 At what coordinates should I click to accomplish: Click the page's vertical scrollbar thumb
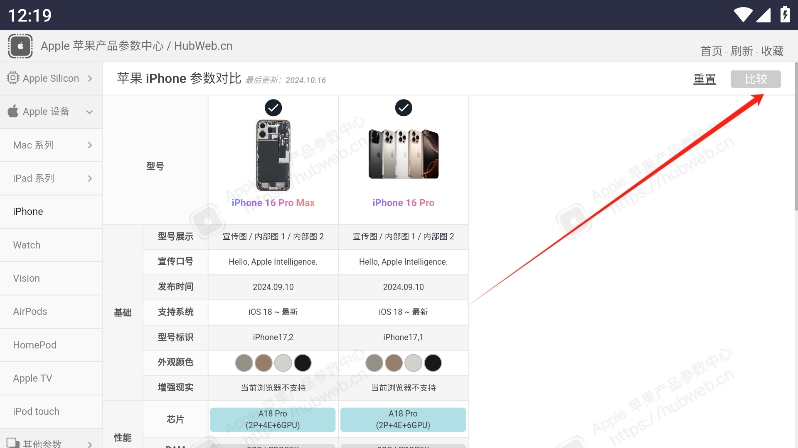pyautogui.click(x=795, y=136)
